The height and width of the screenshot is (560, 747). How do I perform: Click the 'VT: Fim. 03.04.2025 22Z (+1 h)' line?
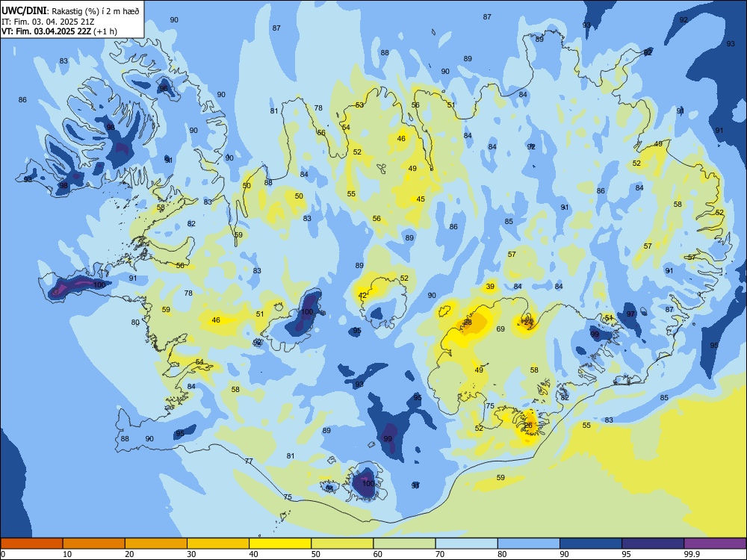[59, 31]
